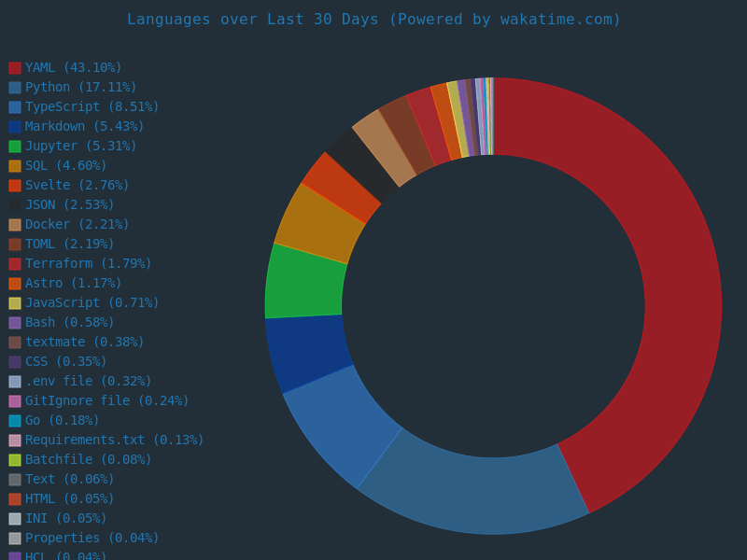
Task: Select the near-black JSON donut slice
Action: coord(361,165)
